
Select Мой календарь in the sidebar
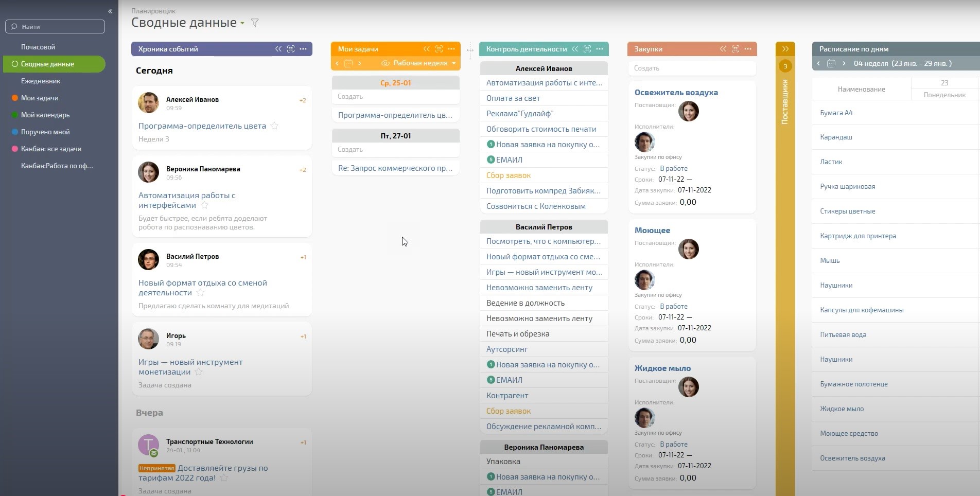(x=45, y=115)
